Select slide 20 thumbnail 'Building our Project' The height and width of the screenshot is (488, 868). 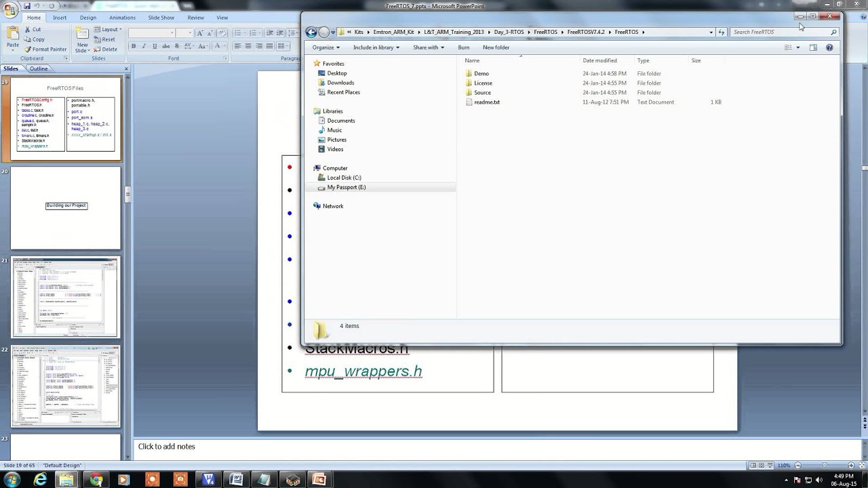[66, 208]
